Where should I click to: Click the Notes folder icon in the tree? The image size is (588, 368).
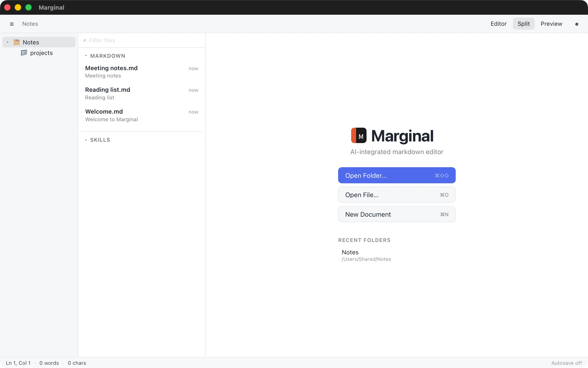click(x=17, y=42)
